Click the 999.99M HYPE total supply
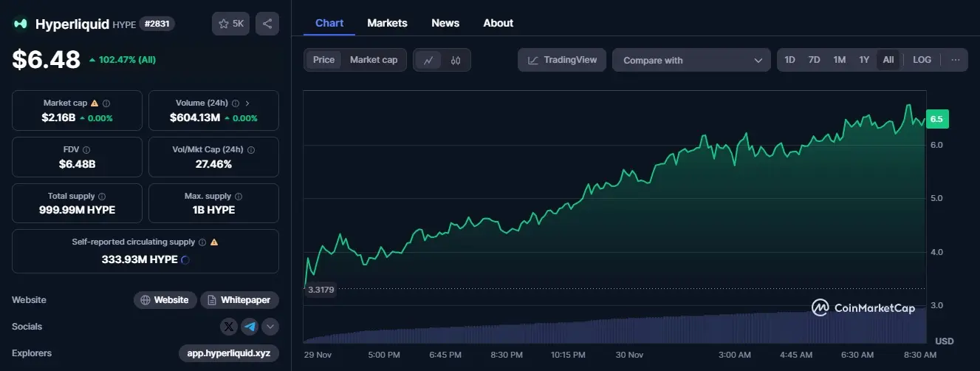The image size is (980, 371). pos(77,210)
